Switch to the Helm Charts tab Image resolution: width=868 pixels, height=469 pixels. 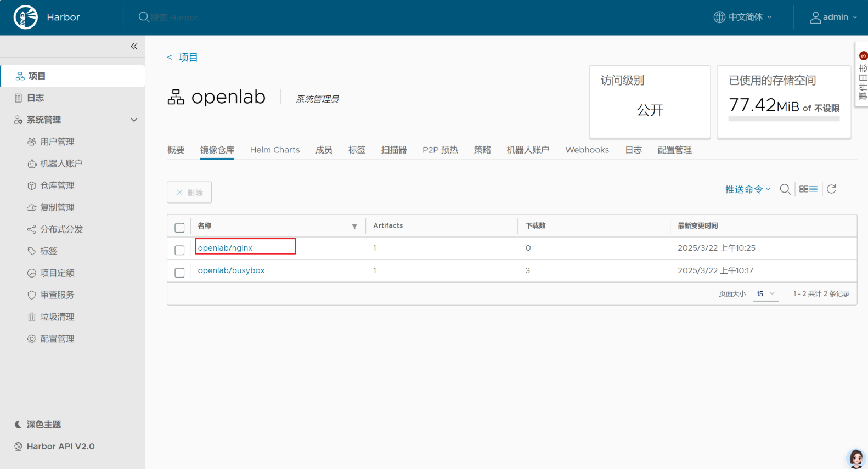[x=275, y=150]
